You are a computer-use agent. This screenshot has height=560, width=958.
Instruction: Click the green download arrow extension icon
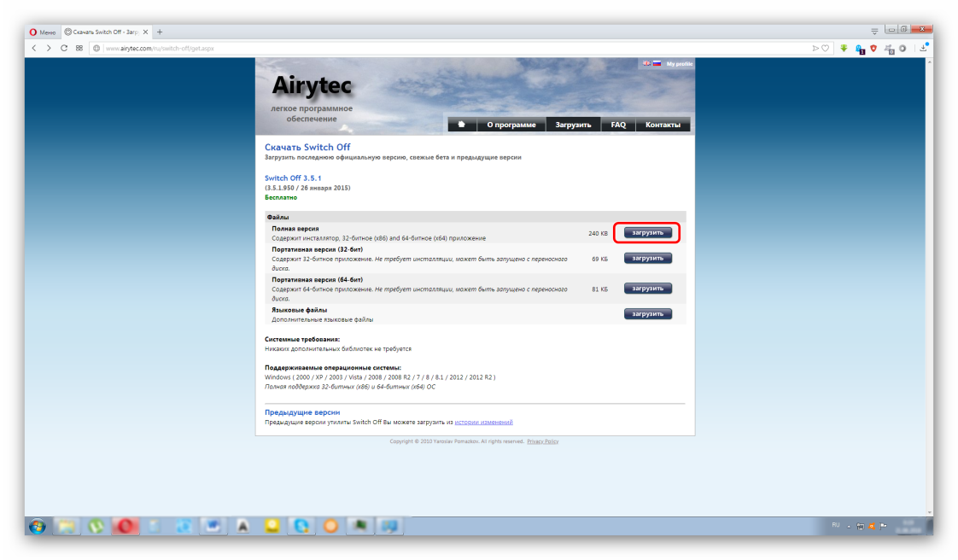(x=844, y=49)
